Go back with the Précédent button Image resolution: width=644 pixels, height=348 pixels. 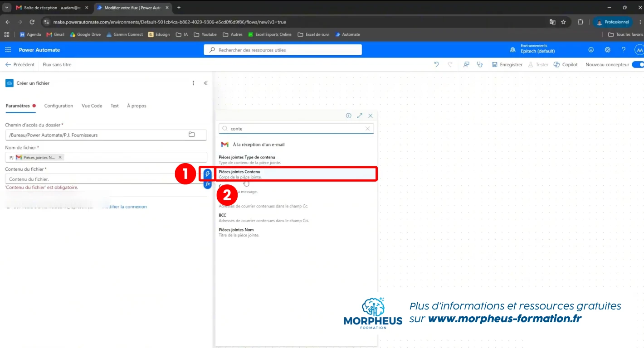tap(20, 65)
